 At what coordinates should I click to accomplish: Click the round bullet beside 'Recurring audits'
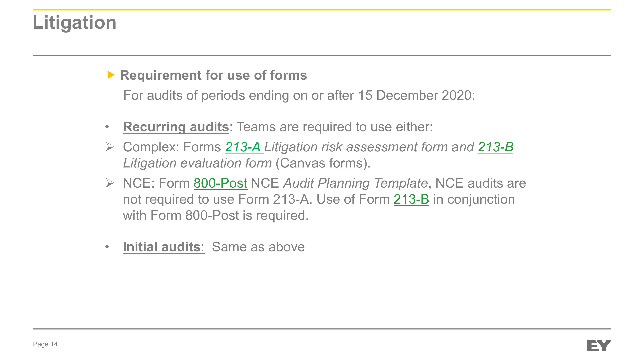pyautogui.click(x=107, y=127)
